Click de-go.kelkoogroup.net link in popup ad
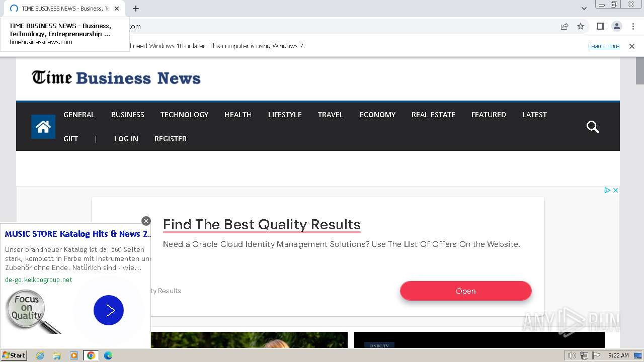644x362 pixels. [39, 280]
